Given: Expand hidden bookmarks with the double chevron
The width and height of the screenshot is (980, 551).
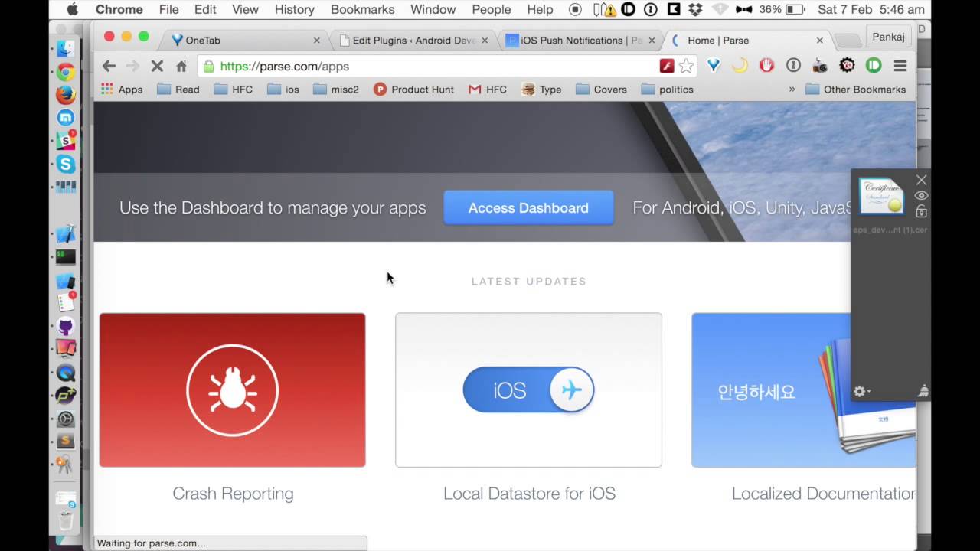Looking at the screenshot, I should pos(792,90).
